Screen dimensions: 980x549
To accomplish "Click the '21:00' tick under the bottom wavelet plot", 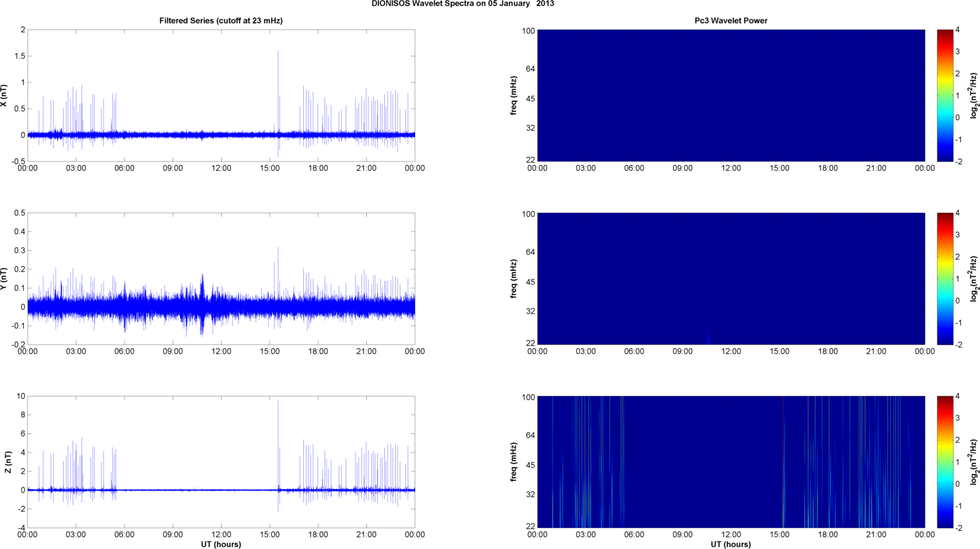I will pos(877,535).
